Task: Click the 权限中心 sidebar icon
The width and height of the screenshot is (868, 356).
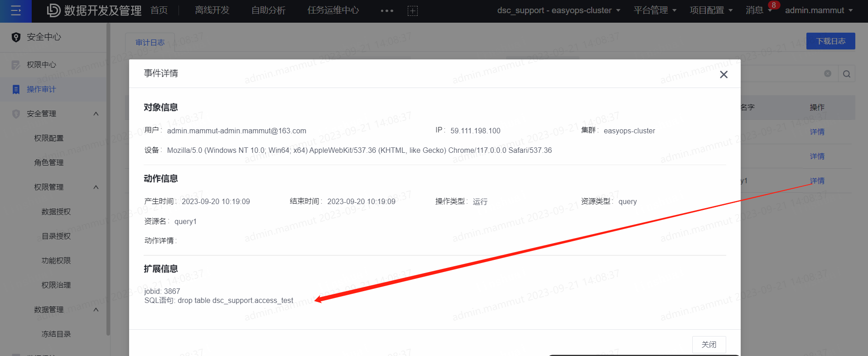Action: point(16,65)
